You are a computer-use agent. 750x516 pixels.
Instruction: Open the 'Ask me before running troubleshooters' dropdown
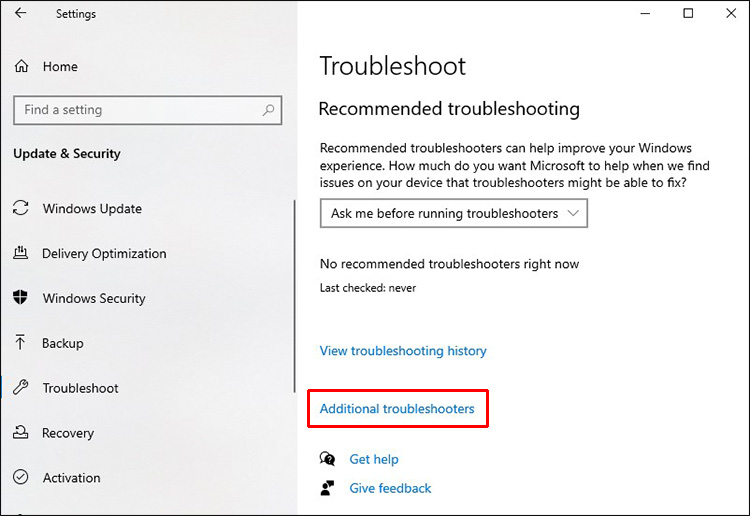coord(454,213)
